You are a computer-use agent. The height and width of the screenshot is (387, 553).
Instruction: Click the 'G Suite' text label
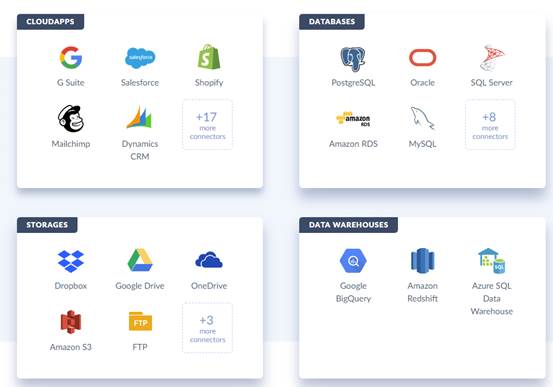tap(71, 83)
